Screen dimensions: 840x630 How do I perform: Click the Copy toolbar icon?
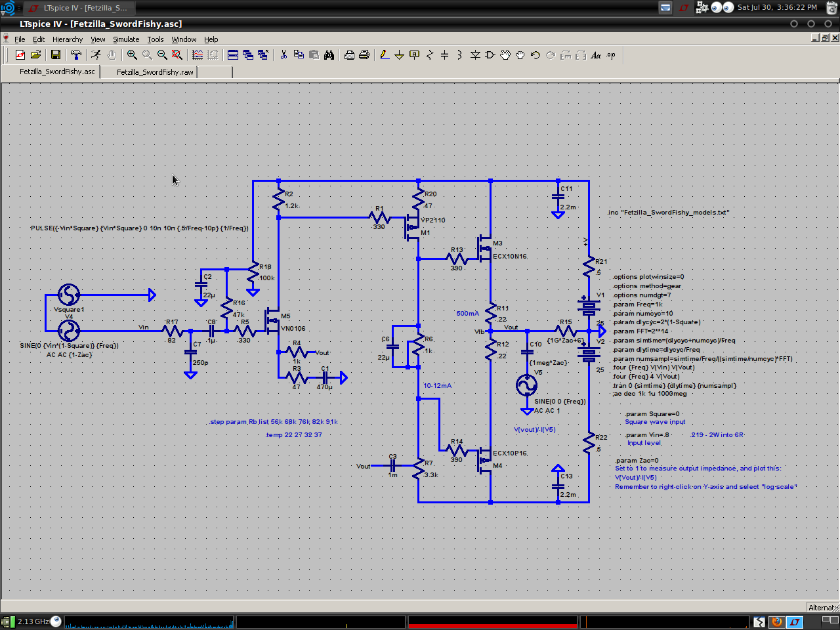pos(299,55)
